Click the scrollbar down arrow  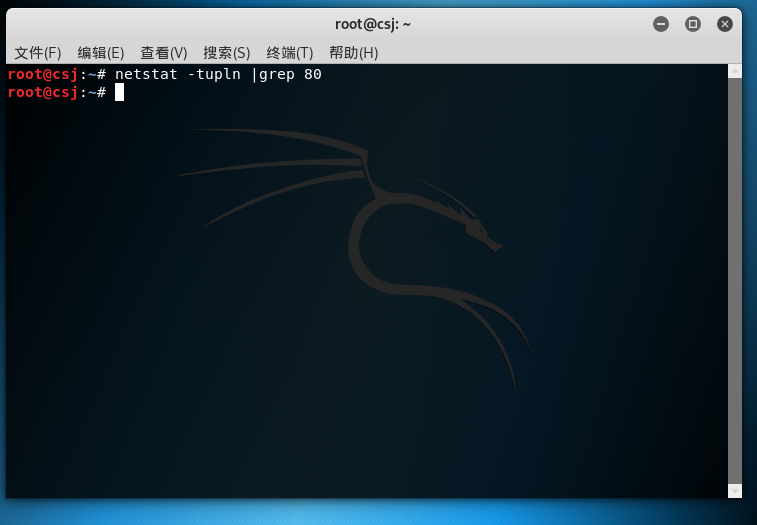coord(735,491)
